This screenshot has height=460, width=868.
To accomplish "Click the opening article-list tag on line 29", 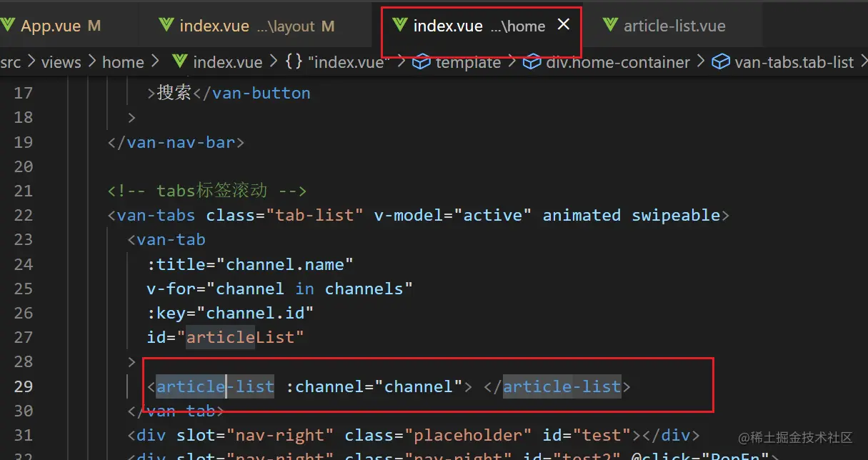I will (x=215, y=386).
